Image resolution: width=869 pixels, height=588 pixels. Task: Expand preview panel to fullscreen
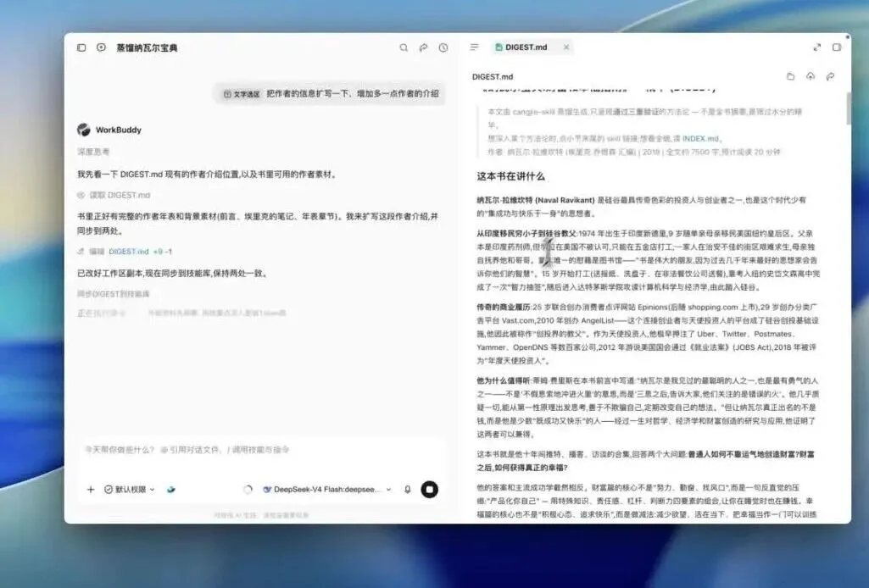point(817,47)
